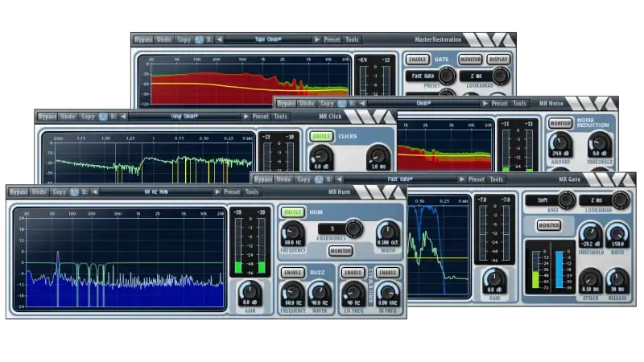Go to previous preset in MR Hum
The height and width of the screenshot is (362, 644).
tap(94, 192)
